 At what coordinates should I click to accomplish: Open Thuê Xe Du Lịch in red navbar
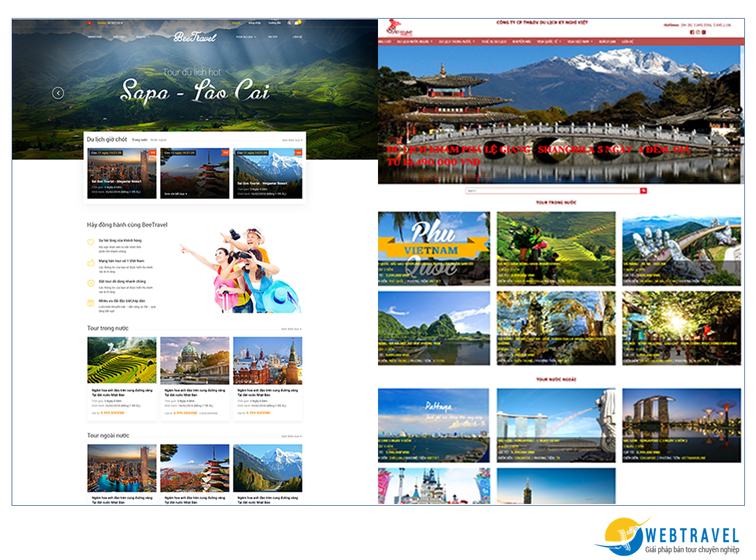(x=494, y=41)
